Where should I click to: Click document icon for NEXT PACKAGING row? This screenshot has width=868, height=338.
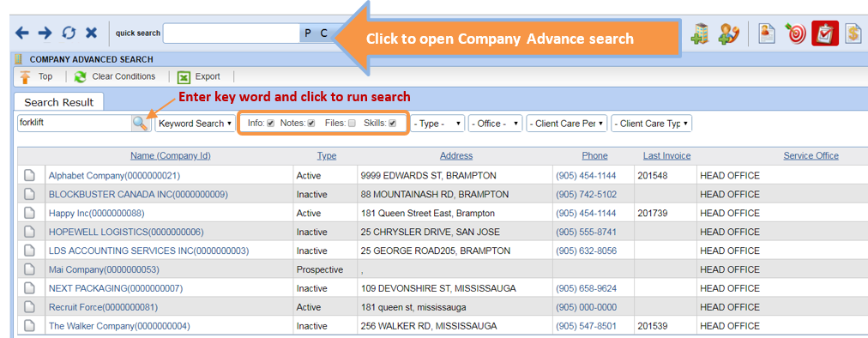29,289
